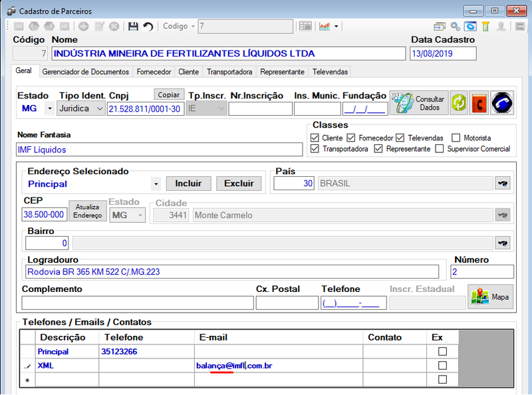Open Mapa button with map icon
This screenshot has height=395, width=532.
click(491, 297)
